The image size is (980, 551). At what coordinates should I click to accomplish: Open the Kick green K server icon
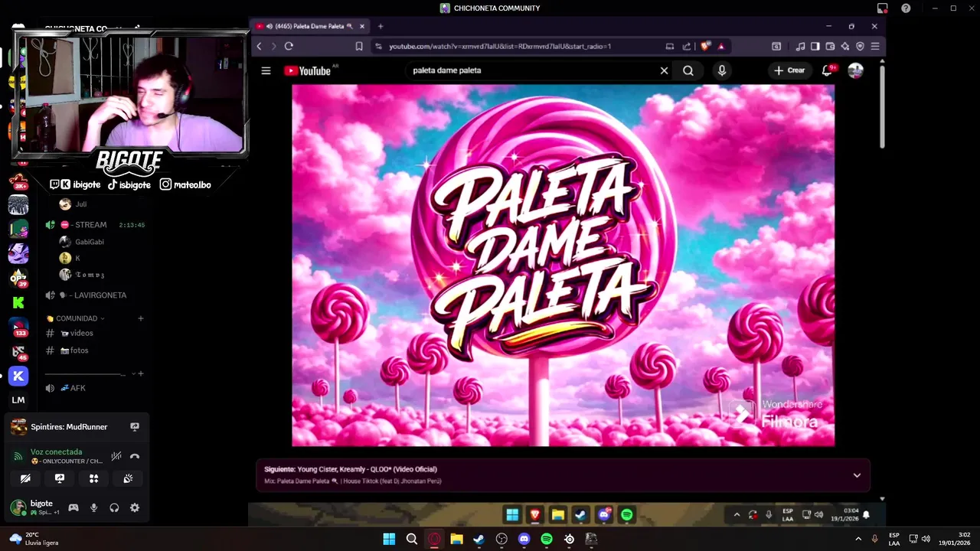18,302
